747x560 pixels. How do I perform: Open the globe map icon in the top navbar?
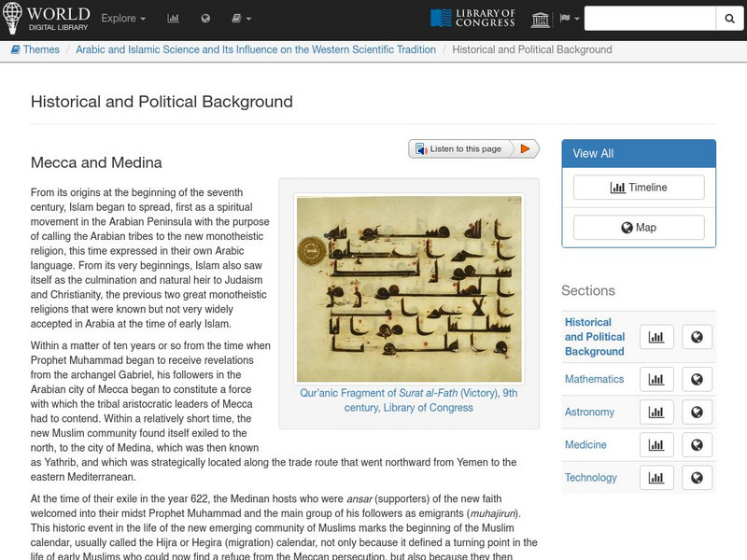coord(205,19)
